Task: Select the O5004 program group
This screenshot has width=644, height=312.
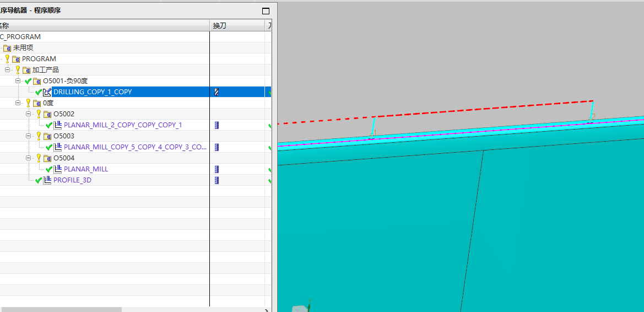Action: [64, 158]
